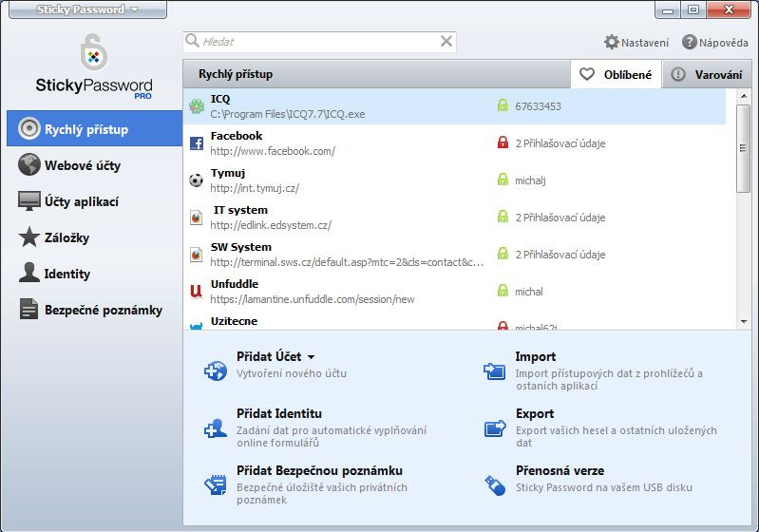Click the magnifier icon in search box
759x532 pixels.
(x=192, y=41)
